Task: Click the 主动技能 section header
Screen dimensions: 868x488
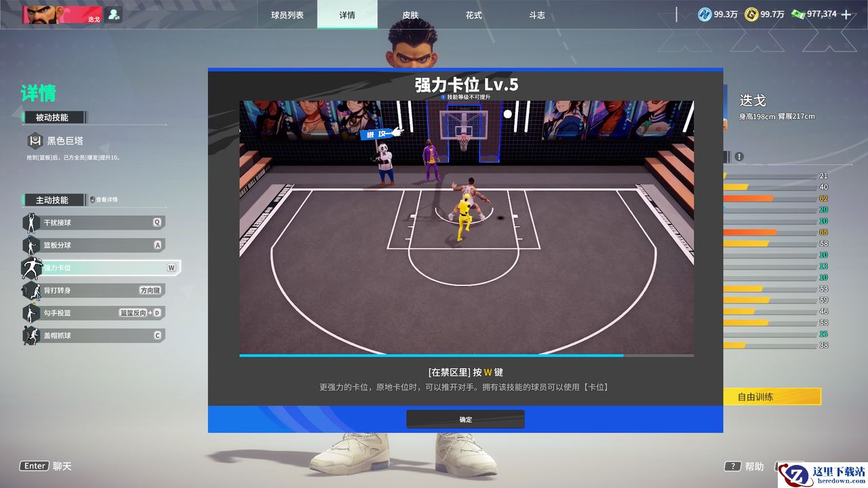Action: [53, 200]
